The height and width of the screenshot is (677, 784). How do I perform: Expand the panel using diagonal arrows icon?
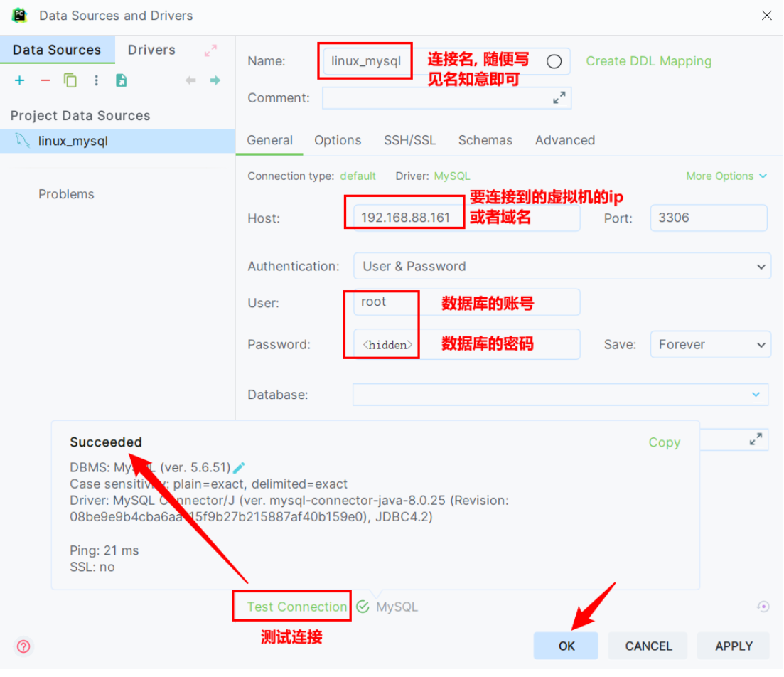(x=209, y=50)
